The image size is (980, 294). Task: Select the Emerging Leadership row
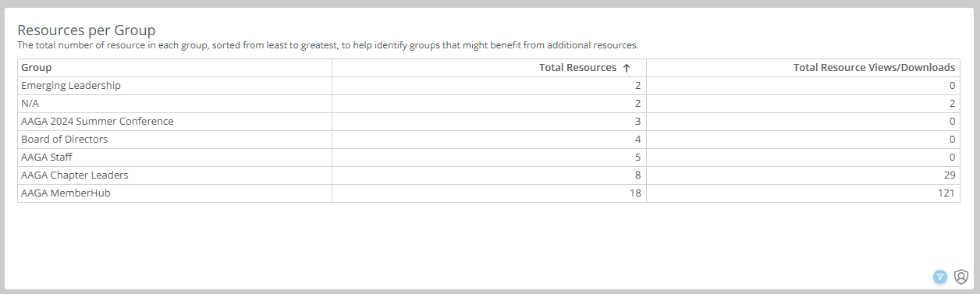(x=489, y=86)
